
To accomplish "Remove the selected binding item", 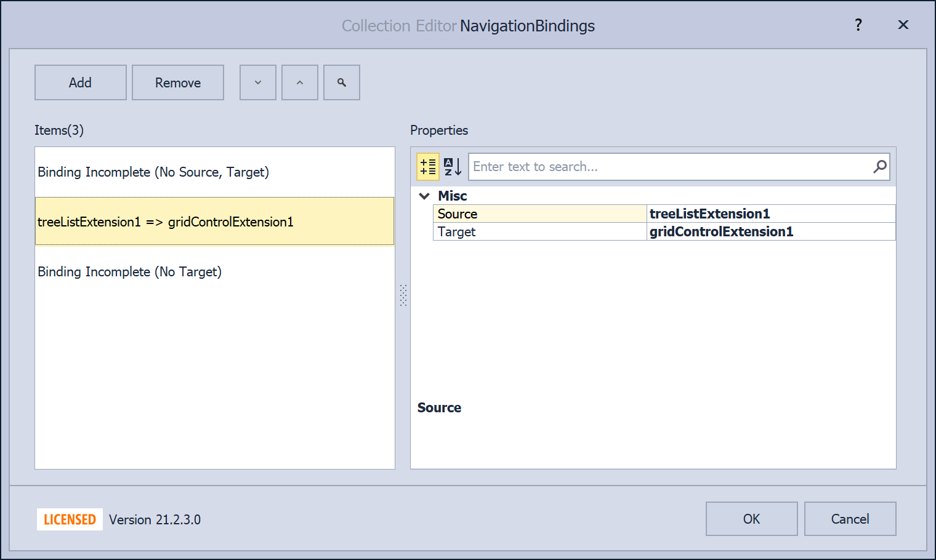I will pos(178,82).
